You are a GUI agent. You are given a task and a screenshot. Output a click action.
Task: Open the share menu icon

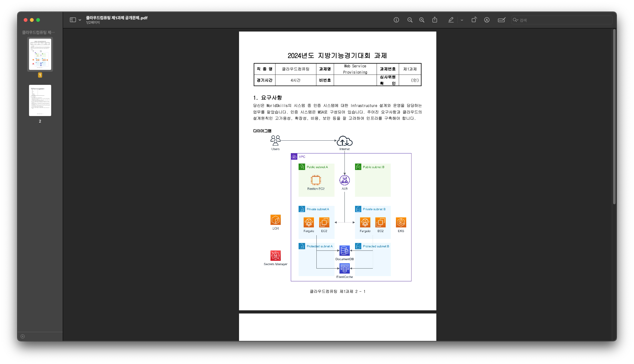click(435, 20)
